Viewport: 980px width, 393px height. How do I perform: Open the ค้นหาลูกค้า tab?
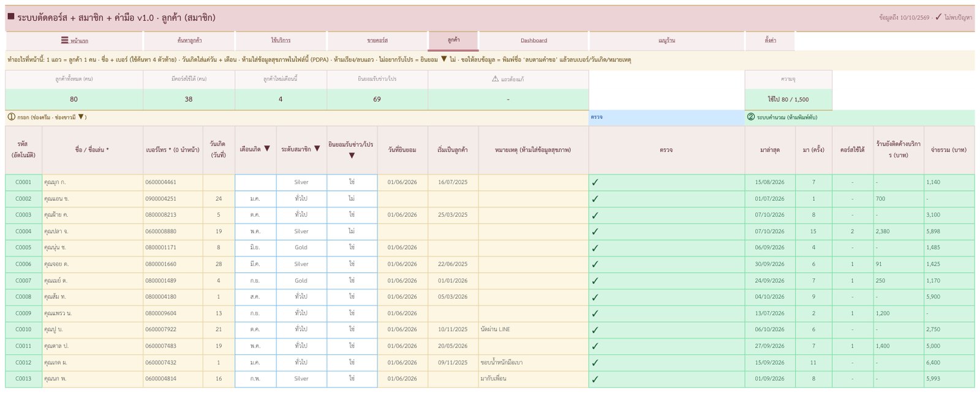coord(189,40)
